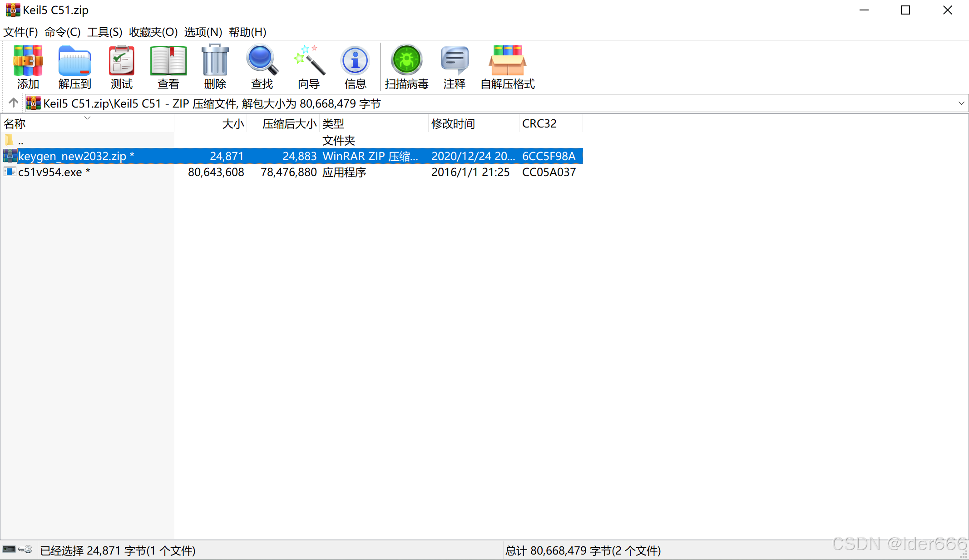Show archive Info (信息) icon
The height and width of the screenshot is (560, 969).
coord(355,66)
